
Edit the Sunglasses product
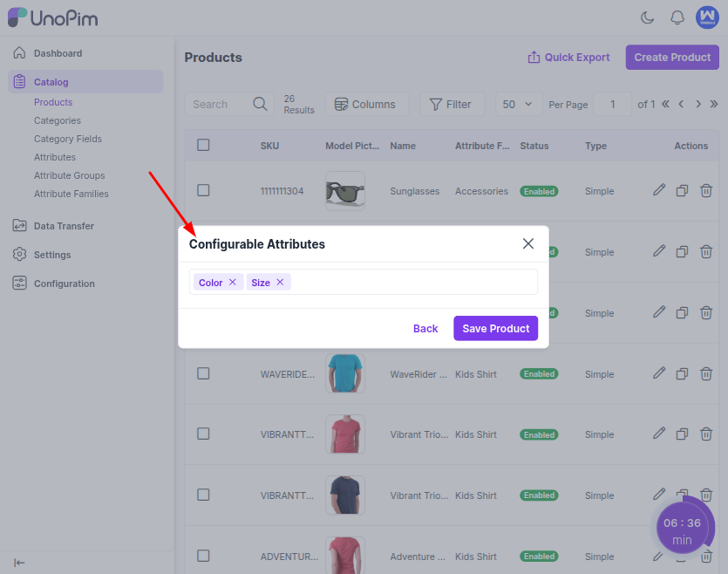pos(659,190)
